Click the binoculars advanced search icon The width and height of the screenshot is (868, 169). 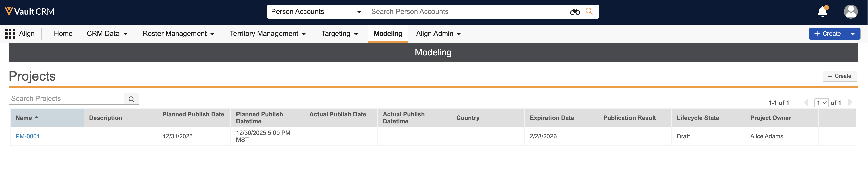pos(574,12)
